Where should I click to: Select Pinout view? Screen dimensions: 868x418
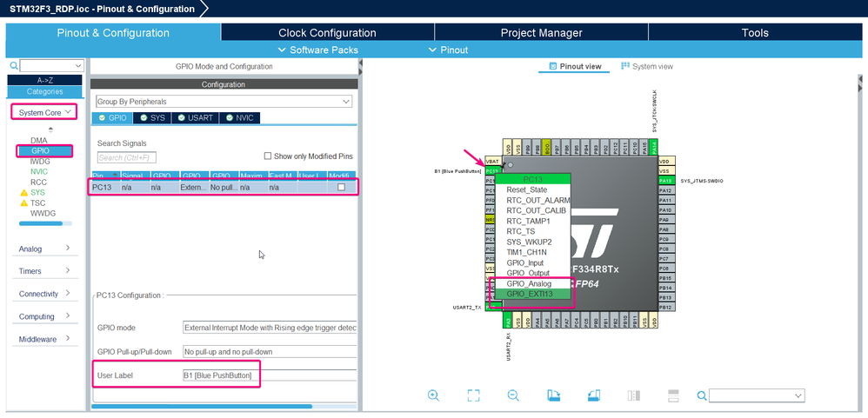[575, 66]
